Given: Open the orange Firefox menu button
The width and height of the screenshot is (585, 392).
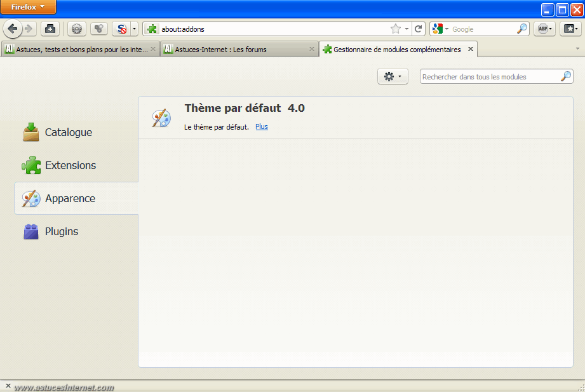Looking at the screenshot, I should click(x=28, y=7).
